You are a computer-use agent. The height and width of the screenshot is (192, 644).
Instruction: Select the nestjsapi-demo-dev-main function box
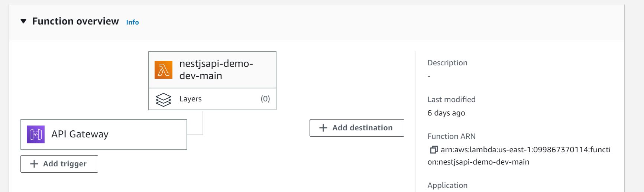tap(212, 70)
